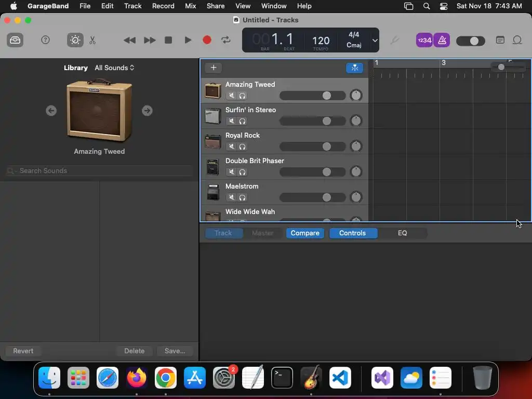Toggle the 1234 Count-in button
532x399 pixels.
pos(424,41)
